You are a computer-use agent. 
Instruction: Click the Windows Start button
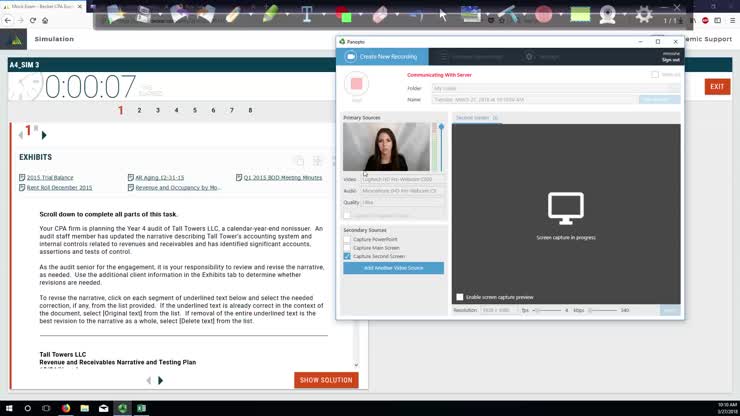click(9, 408)
